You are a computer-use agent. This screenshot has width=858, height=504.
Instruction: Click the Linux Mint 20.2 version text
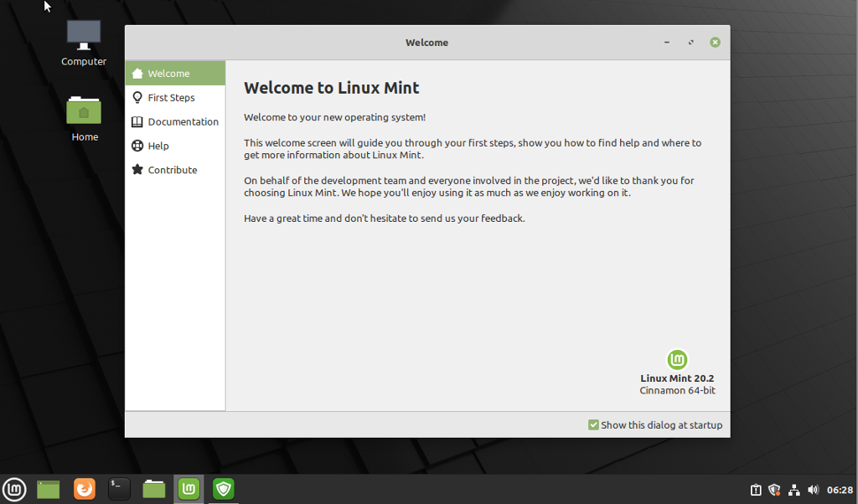pyautogui.click(x=677, y=378)
